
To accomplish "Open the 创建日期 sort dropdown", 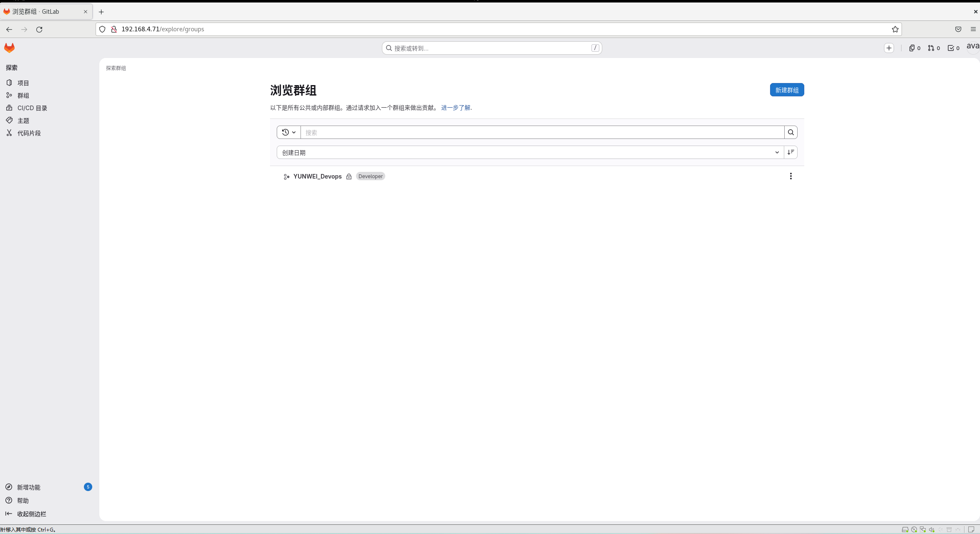I will 530,152.
